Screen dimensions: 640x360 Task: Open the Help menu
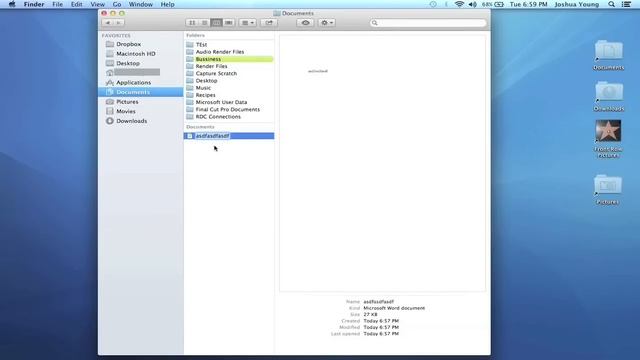click(167, 4)
